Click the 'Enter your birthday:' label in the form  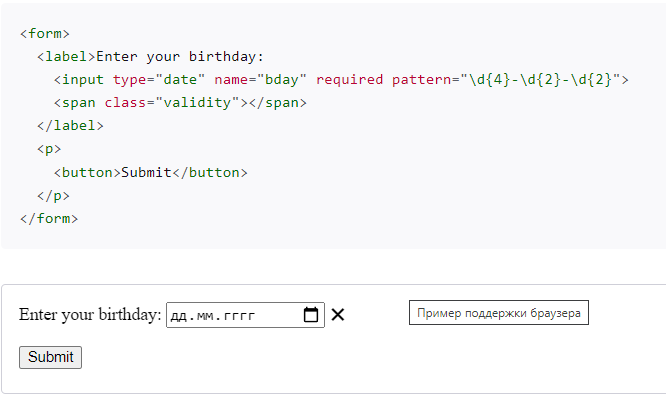pyautogui.click(x=90, y=315)
